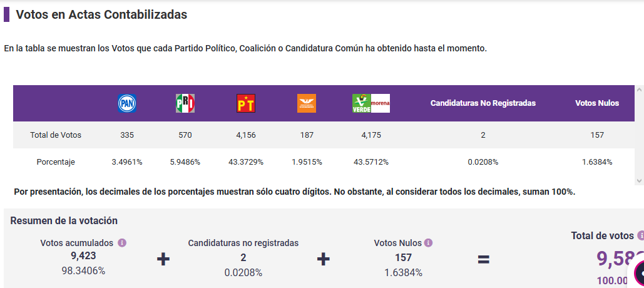Click the Votos en Actas Contabilizadas heading

pyautogui.click(x=101, y=14)
